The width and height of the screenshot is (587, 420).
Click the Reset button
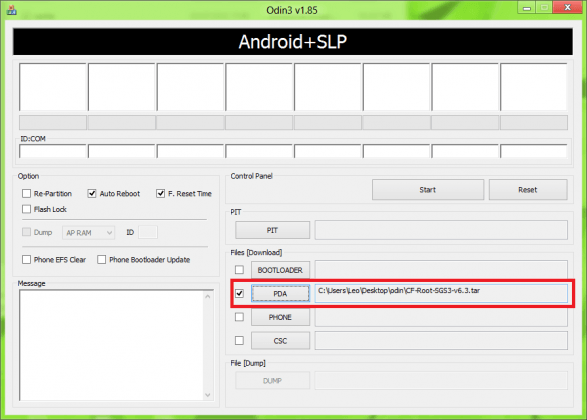(x=528, y=190)
